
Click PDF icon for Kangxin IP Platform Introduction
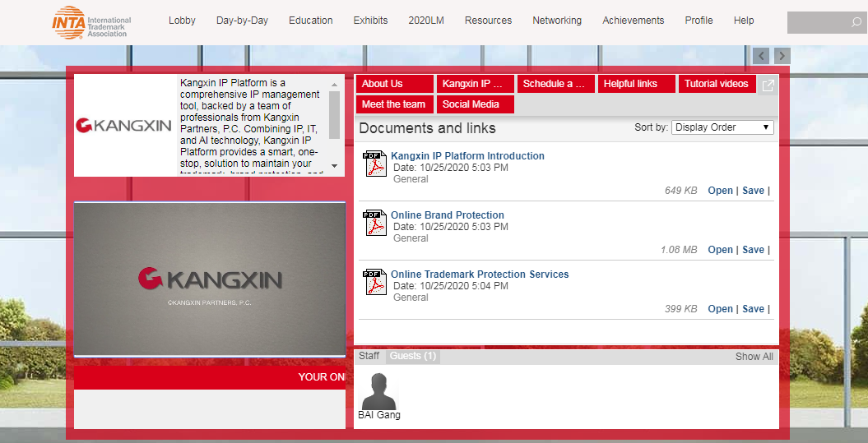[x=375, y=164]
